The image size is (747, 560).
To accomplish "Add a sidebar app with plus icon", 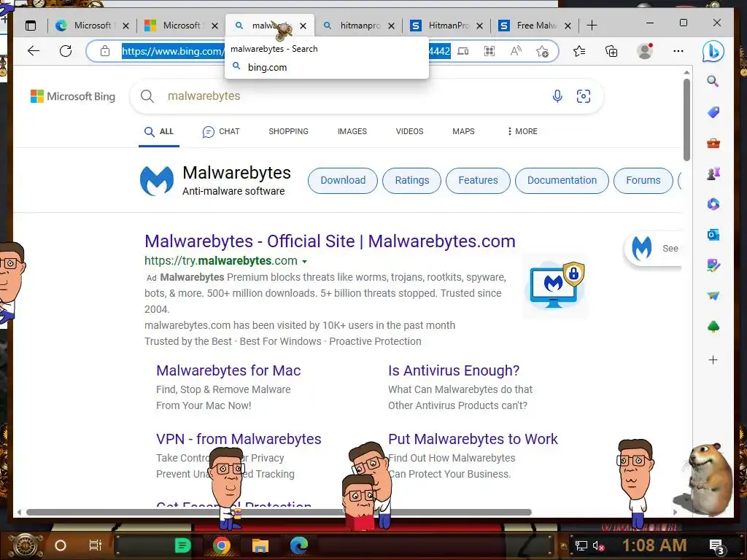I will pyautogui.click(x=713, y=360).
